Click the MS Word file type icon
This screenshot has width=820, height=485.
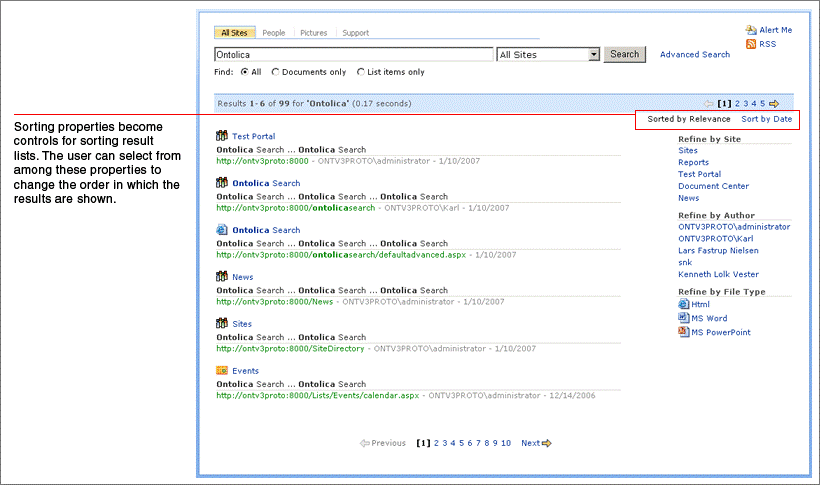click(684, 318)
